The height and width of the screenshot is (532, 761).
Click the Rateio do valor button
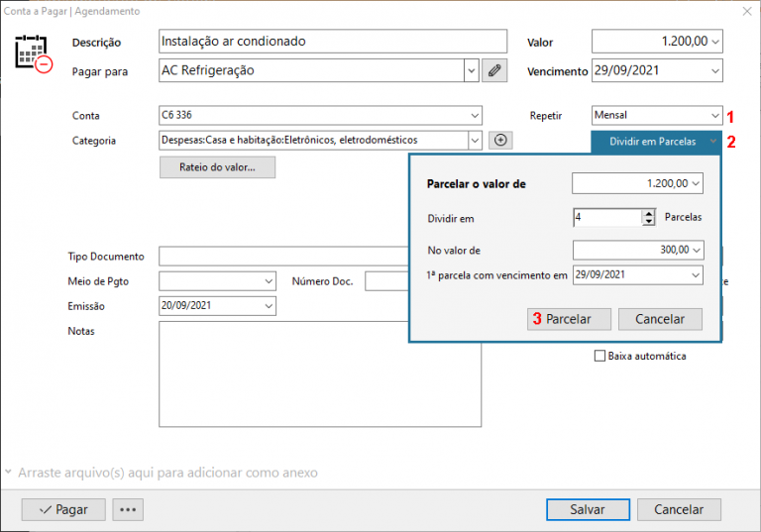[217, 167]
